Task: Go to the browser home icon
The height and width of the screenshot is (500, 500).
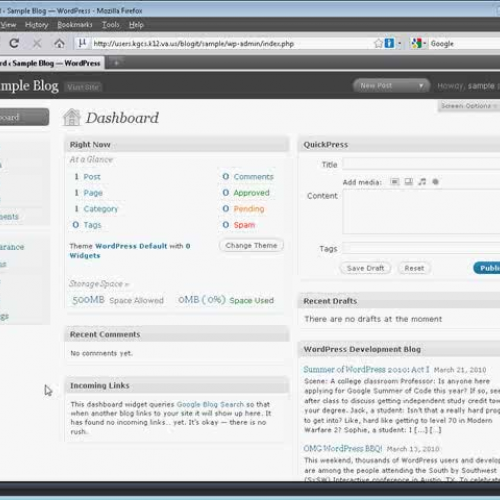Action: 59,43
